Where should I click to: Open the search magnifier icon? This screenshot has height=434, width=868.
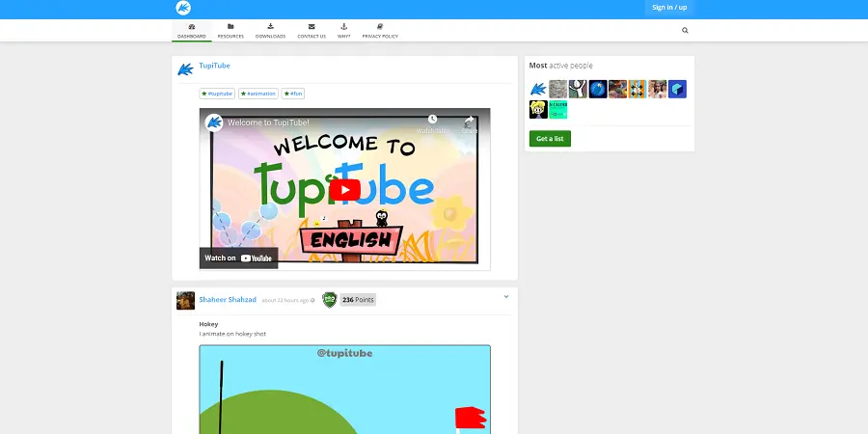pyautogui.click(x=685, y=31)
